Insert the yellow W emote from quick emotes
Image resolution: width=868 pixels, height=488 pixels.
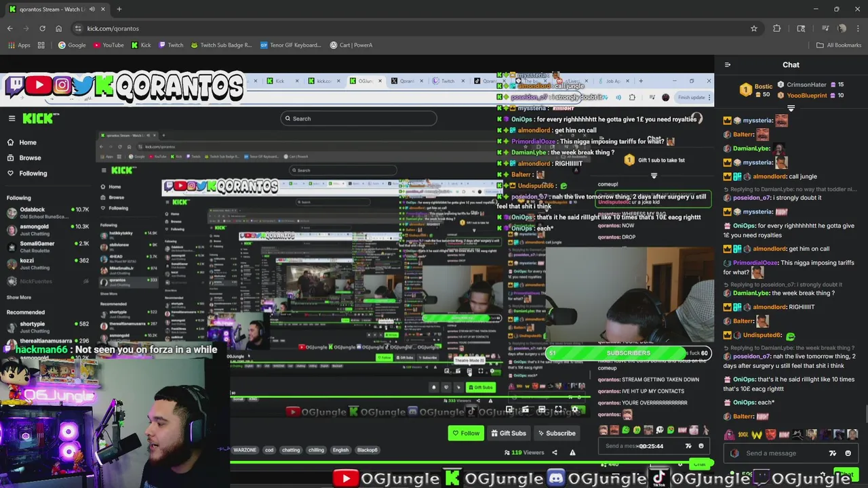pyautogui.click(x=757, y=434)
